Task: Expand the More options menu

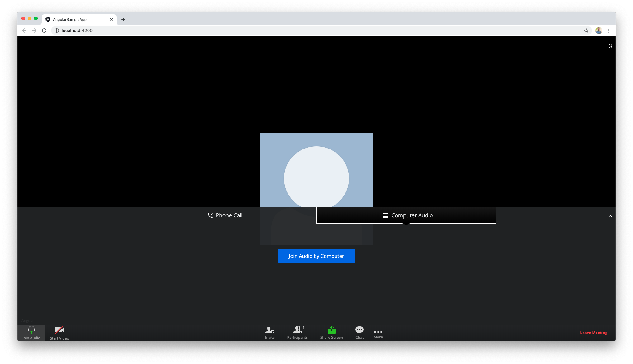Action: [378, 332]
